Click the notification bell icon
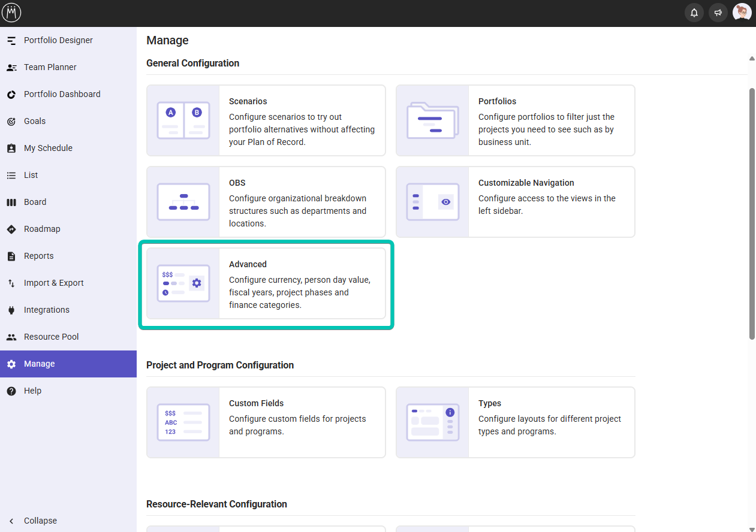Screen dimensions: 756x532 (x=694, y=13)
